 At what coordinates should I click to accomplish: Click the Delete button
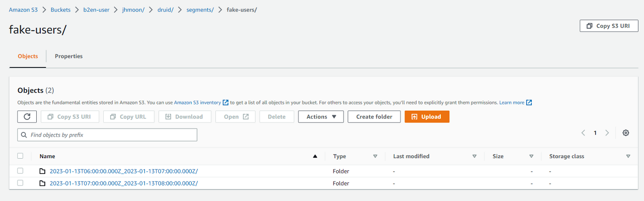(x=277, y=117)
